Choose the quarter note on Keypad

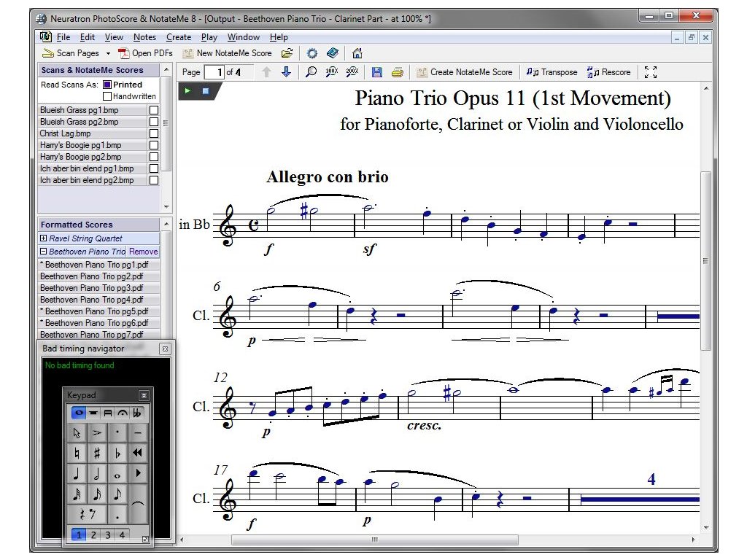pyautogui.click(x=77, y=473)
